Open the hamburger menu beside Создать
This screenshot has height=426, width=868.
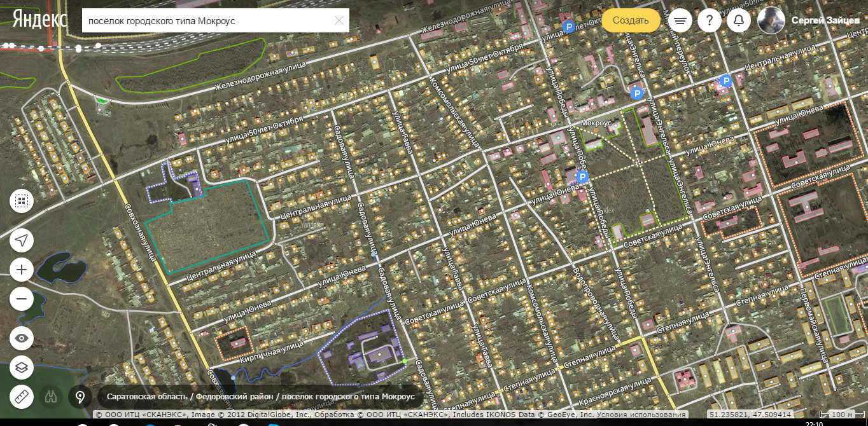(x=680, y=21)
